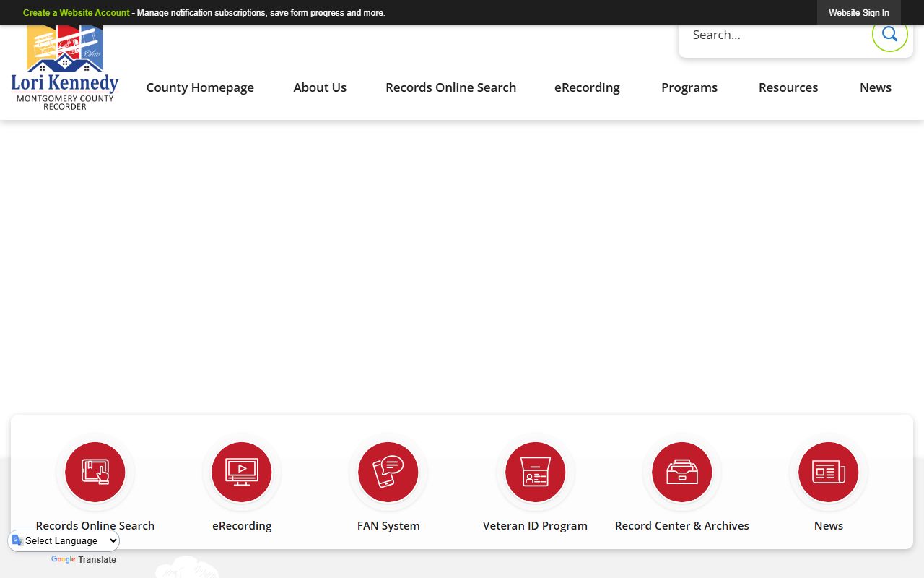The image size is (924, 578).
Task: Expand the About Us menu
Action: tap(320, 87)
